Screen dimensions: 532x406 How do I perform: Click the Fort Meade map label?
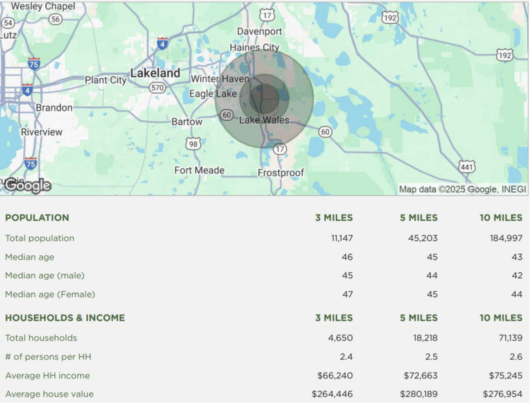coord(199,170)
